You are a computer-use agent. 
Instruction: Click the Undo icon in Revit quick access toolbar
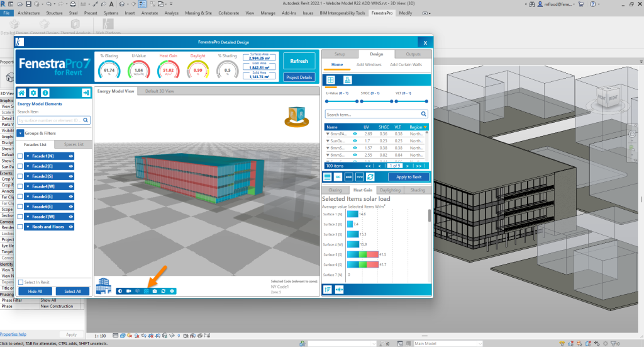coord(49,4)
